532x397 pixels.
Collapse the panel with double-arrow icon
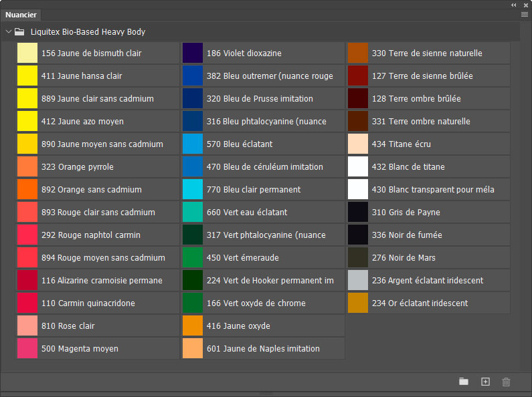tap(514, 4)
